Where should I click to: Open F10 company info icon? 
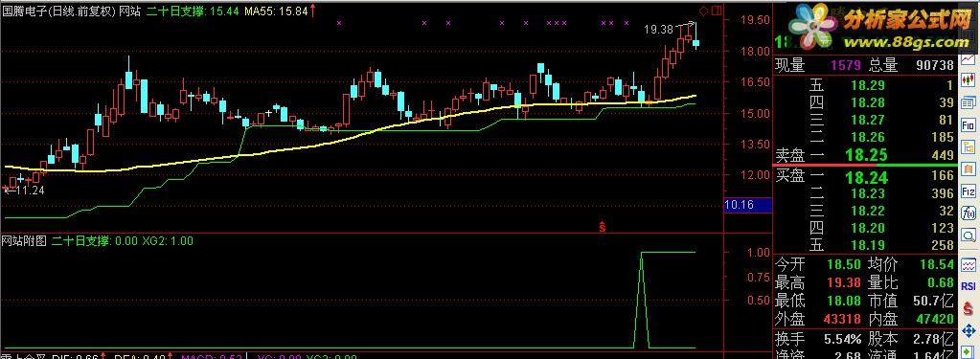pos(969,124)
